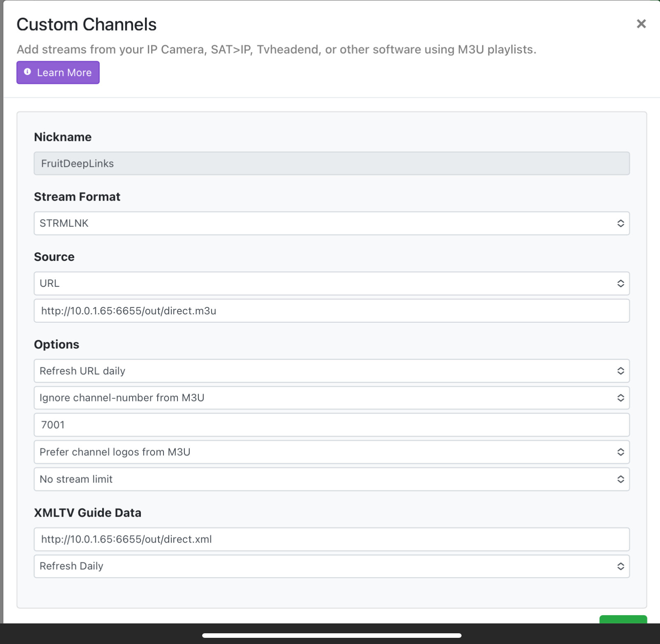
Task: Click the FruitDeepLinks nickname field
Action: click(x=331, y=164)
